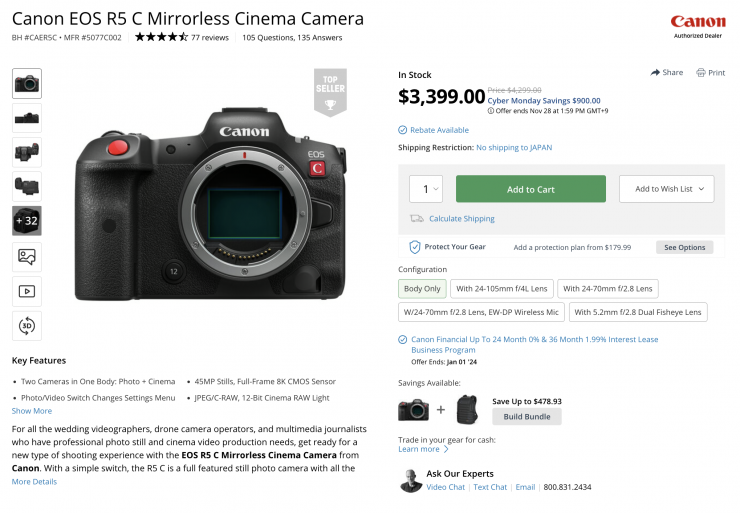Viewport: 740px width, 513px height.
Task: Click the Build Bundle button
Action: pos(526,416)
